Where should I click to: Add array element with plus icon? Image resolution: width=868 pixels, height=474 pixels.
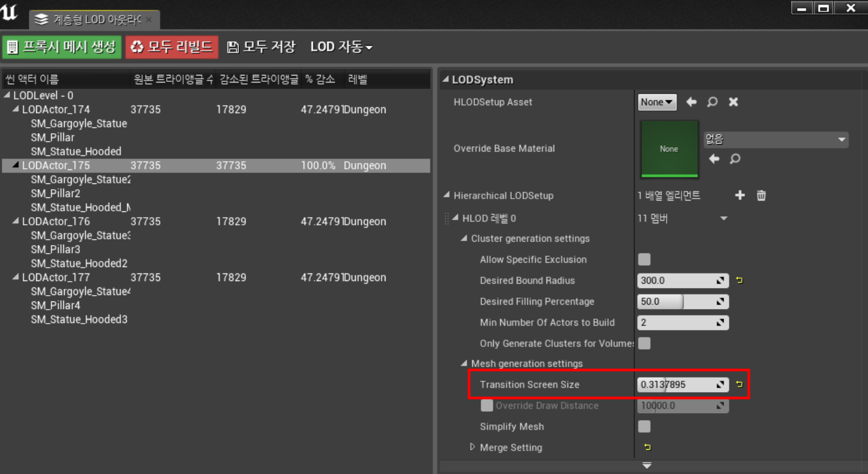pos(740,195)
